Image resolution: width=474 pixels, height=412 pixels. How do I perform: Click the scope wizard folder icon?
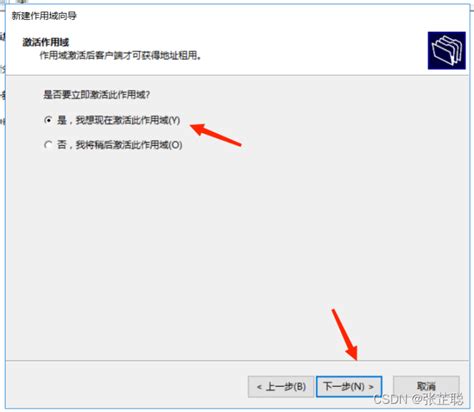(447, 51)
